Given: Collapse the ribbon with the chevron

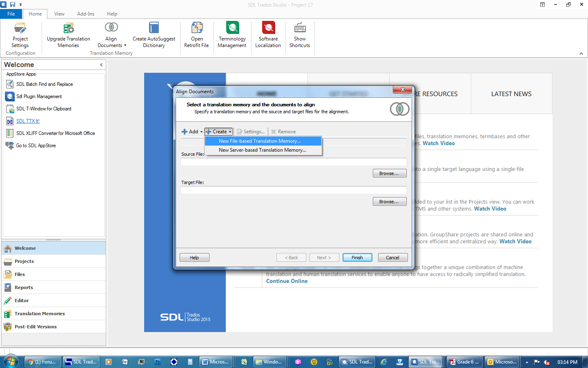Looking at the screenshot, I should point(581,54).
